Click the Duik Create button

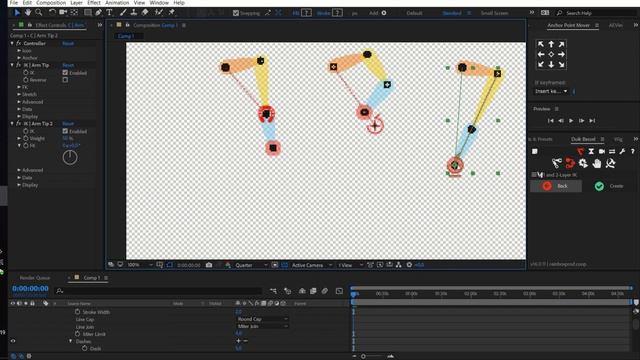[x=609, y=186]
